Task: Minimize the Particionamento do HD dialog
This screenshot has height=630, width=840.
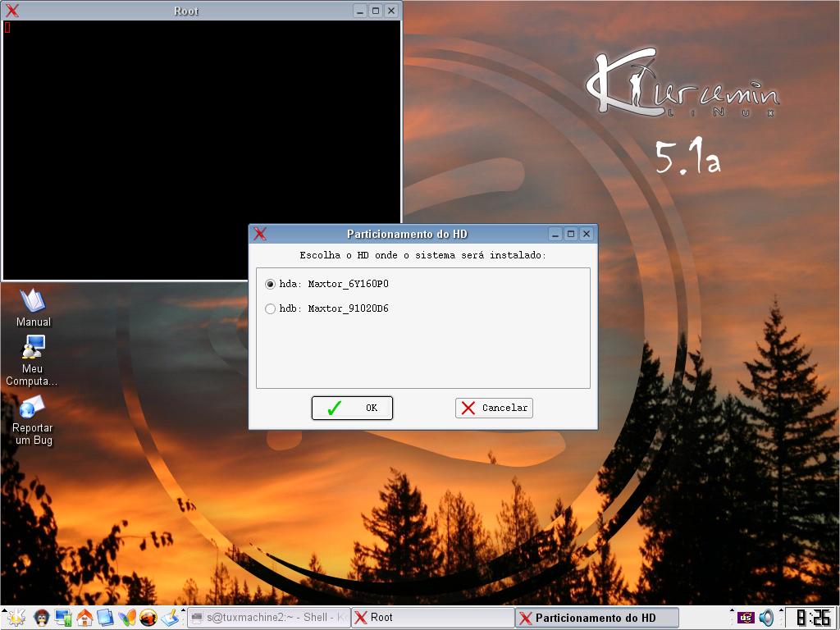Action: [555, 234]
